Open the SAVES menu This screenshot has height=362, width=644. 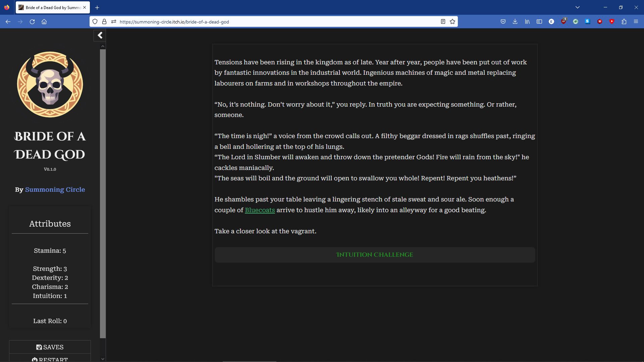tap(50, 347)
